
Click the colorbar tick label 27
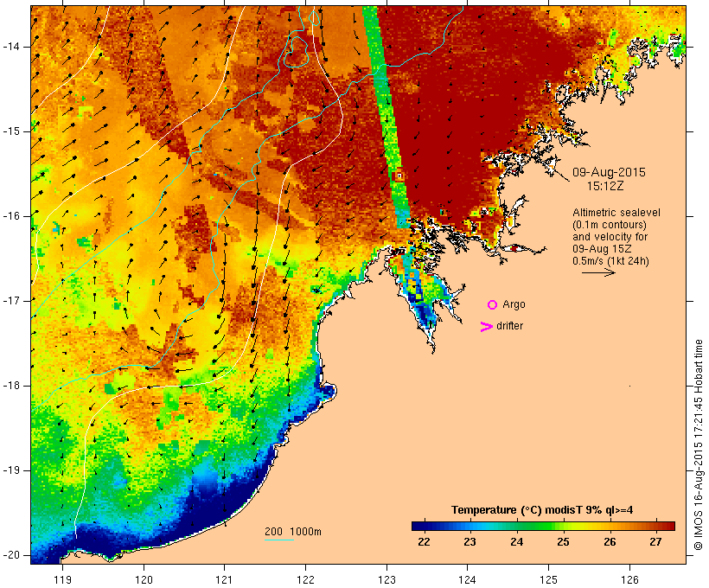[655, 542]
